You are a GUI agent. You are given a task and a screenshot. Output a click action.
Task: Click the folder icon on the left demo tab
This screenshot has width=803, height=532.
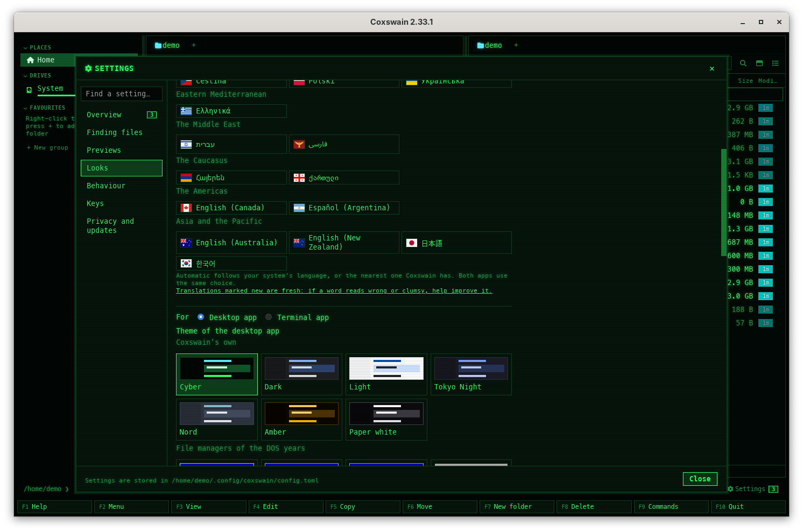(158, 46)
